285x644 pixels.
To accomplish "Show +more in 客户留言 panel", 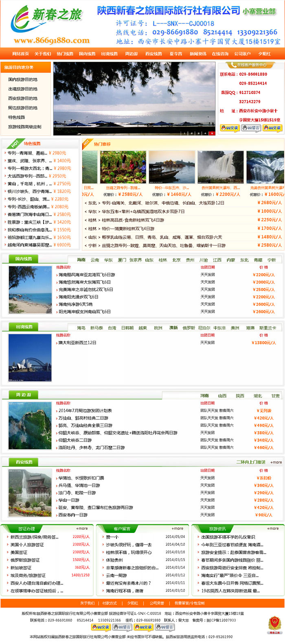I will pyautogui.click(x=177, y=528).
